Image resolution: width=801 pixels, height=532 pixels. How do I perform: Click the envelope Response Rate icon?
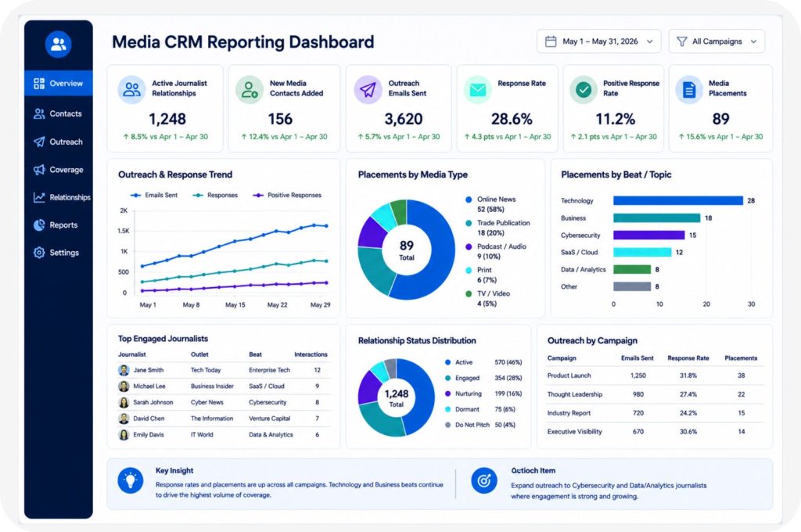(478, 89)
